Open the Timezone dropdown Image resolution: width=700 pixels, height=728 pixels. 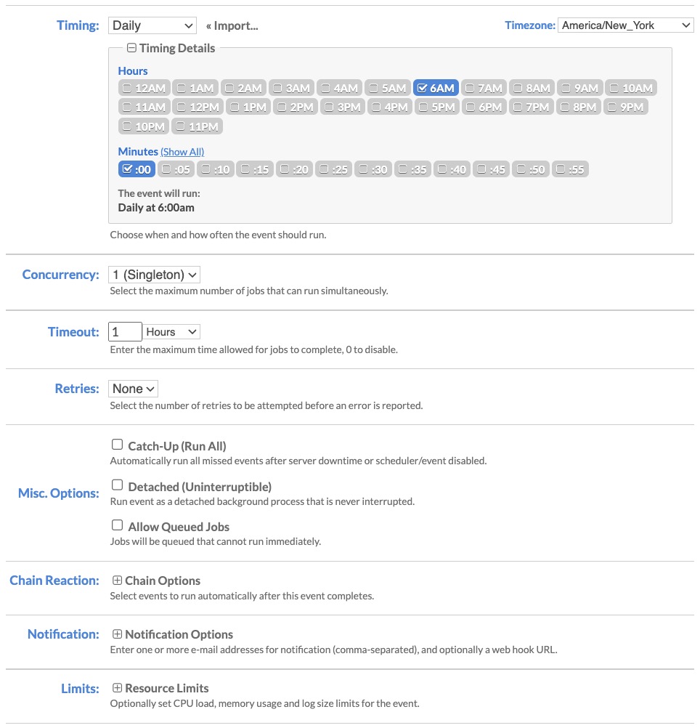click(x=625, y=25)
